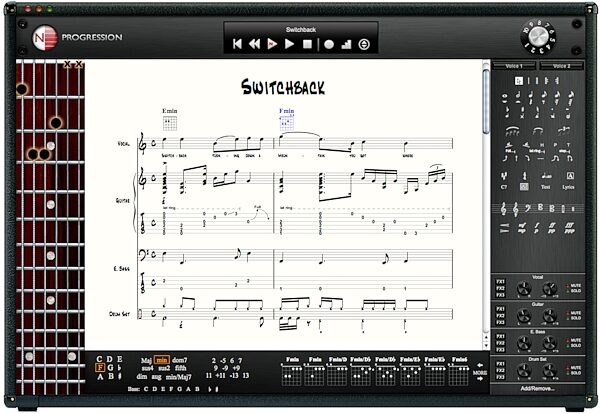
Task: Select the triplet tuplet tool
Action: click(x=563, y=131)
